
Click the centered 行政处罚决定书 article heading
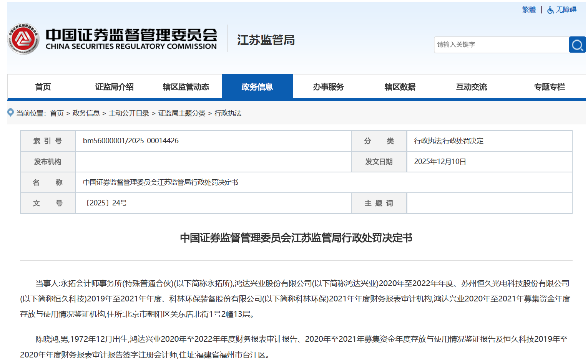pyautogui.click(x=296, y=238)
